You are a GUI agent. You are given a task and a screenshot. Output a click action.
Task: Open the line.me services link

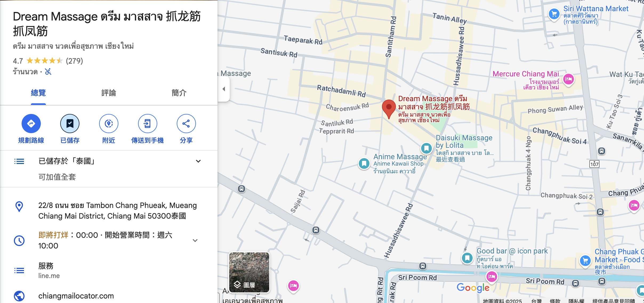(x=49, y=276)
